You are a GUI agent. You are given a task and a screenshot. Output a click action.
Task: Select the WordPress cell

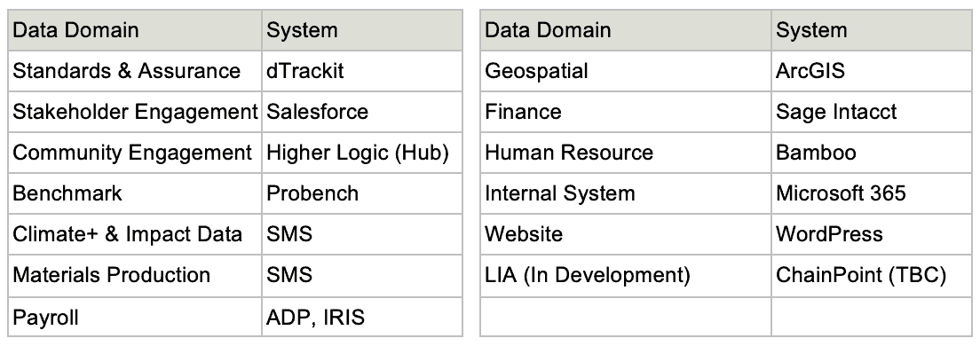871,234
